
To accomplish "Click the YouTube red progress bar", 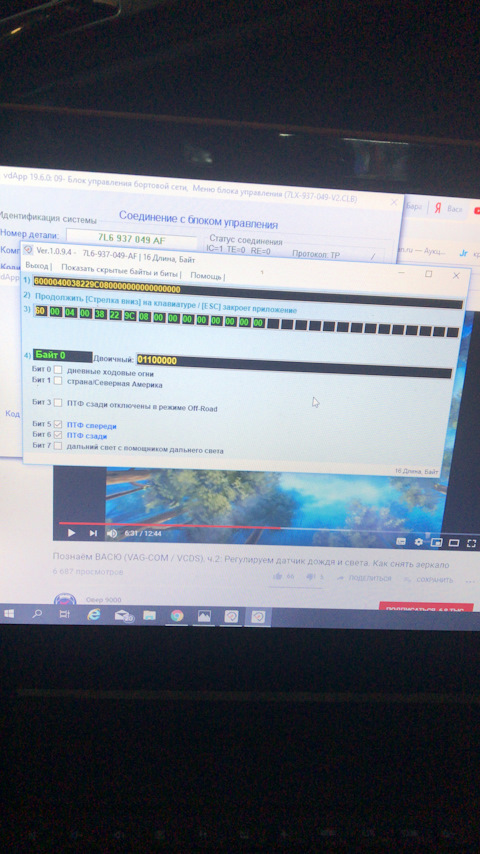I will 170,526.
